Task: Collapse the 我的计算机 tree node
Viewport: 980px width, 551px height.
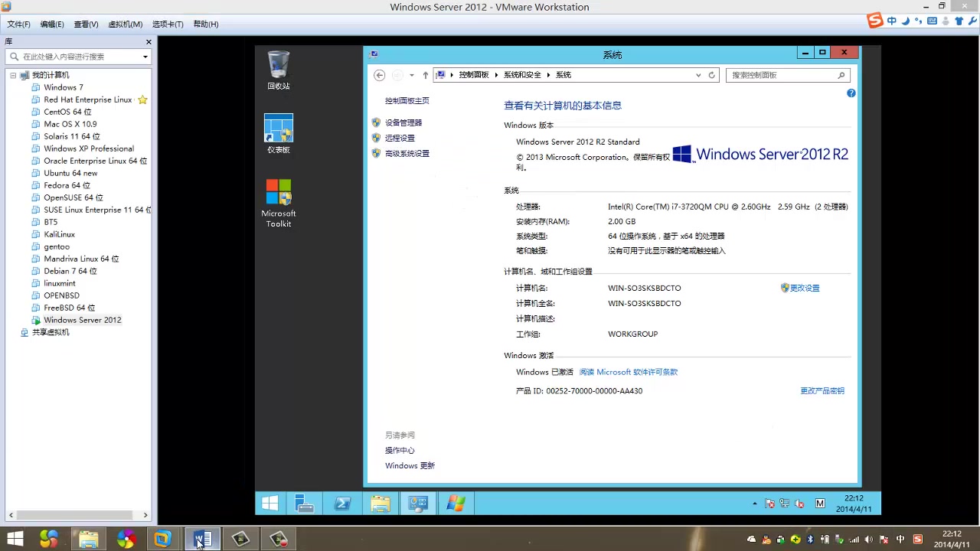Action: click(13, 75)
